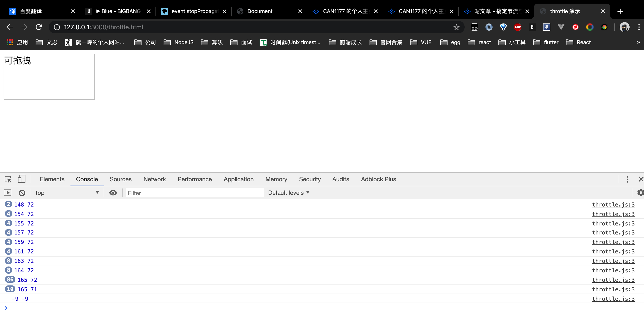644x317 pixels.
Task: Click the Adblock Plus extension icon
Action: point(518,27)
